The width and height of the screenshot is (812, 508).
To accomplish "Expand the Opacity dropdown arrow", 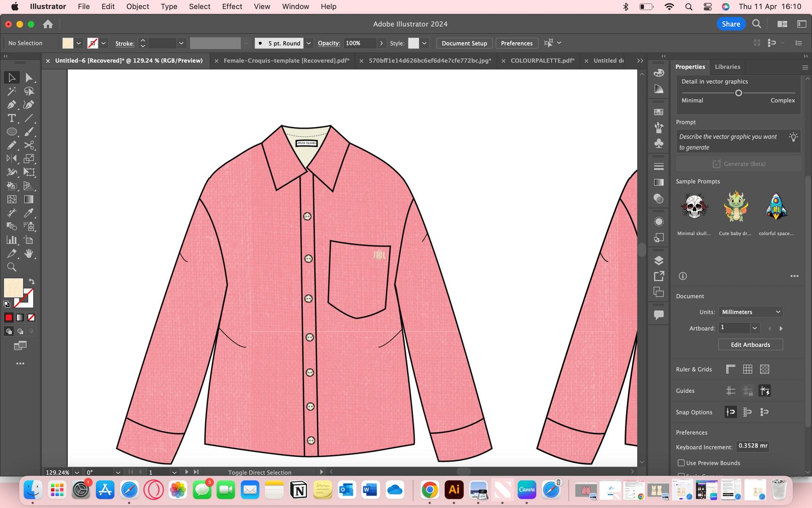I will [381, 43].
